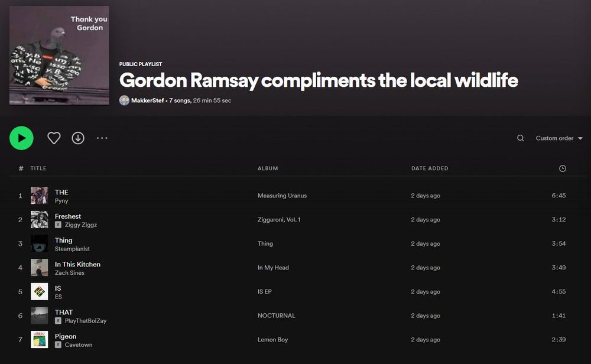Like the playlist with the heart icon
The height and width of the screenshot is (364, 591).
(54, 138)
